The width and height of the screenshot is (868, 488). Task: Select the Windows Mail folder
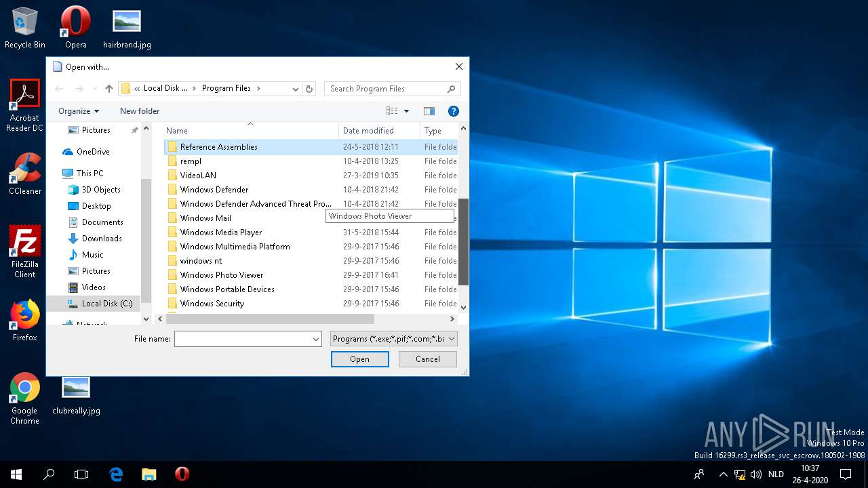(x=311, y=218)
